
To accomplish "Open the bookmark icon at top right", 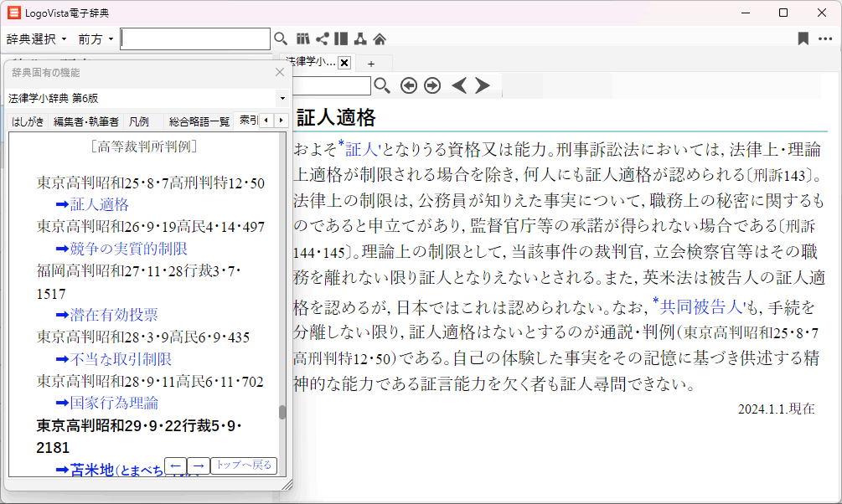I will point(803,39).
